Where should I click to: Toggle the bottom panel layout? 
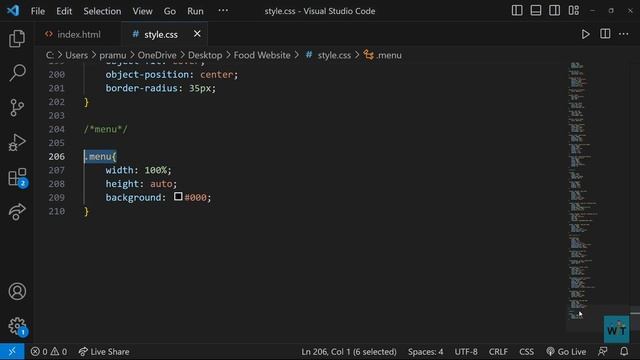click(536, 11)
